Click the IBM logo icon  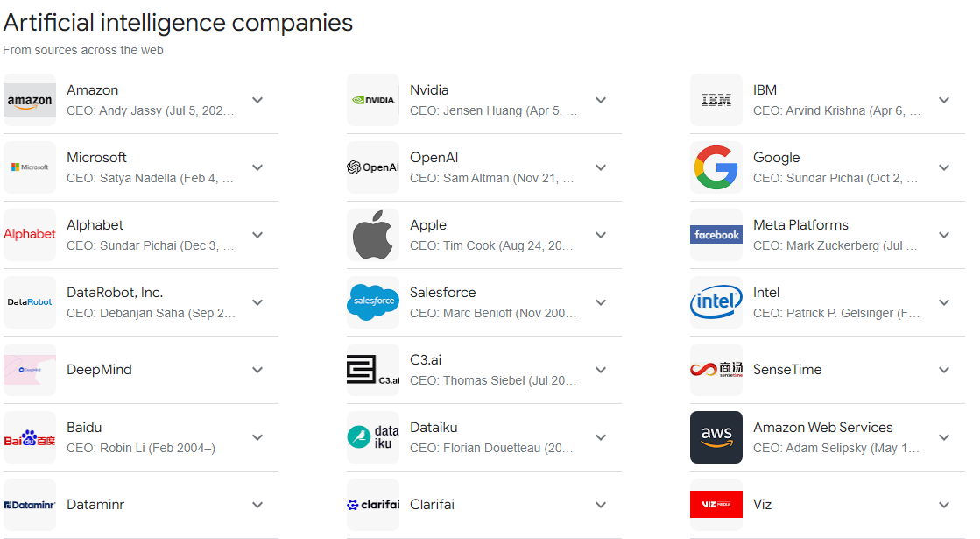click(716, 100)
